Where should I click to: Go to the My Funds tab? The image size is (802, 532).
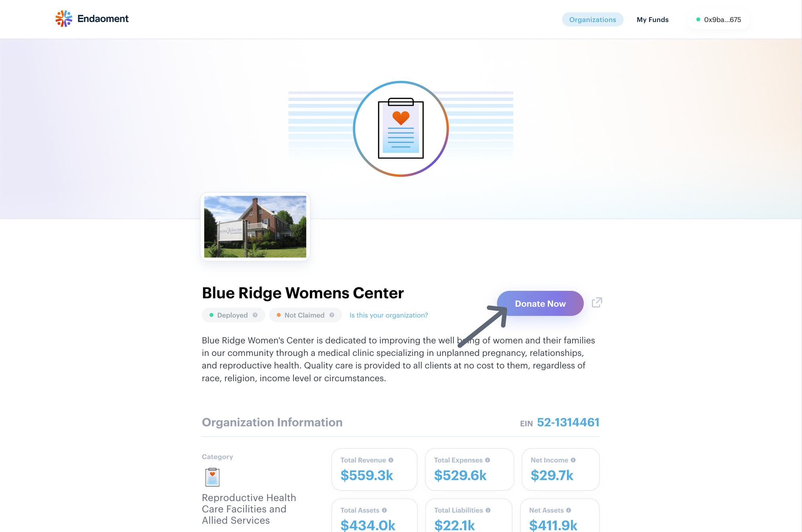[652, 20]
